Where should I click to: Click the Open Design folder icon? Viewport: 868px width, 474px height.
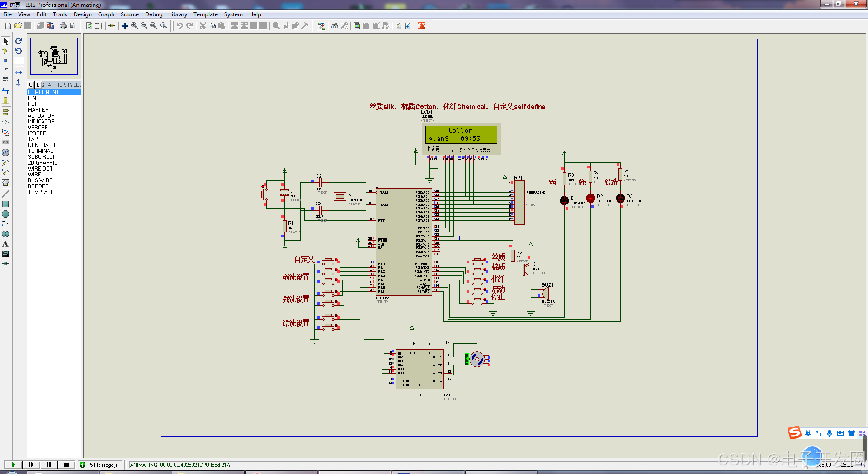[x=18, y=26]
